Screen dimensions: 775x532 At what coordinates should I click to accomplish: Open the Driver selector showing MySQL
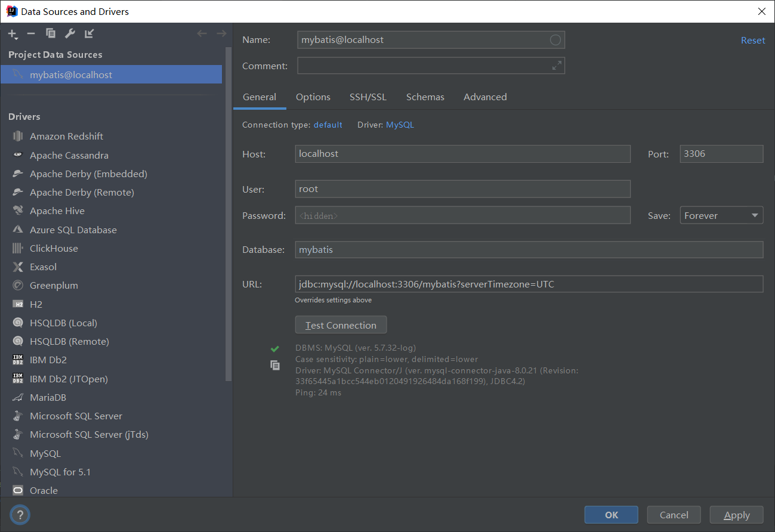point(400,125)
